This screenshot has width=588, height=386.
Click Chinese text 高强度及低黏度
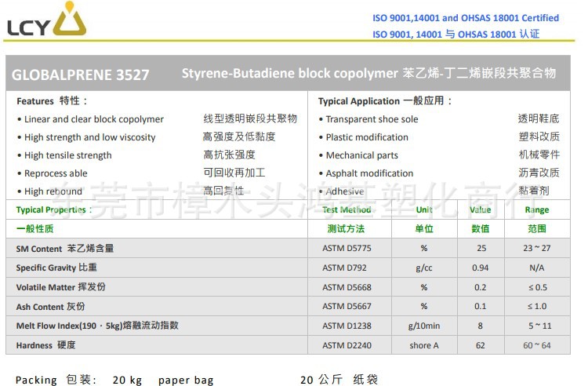tap(239, 137)
